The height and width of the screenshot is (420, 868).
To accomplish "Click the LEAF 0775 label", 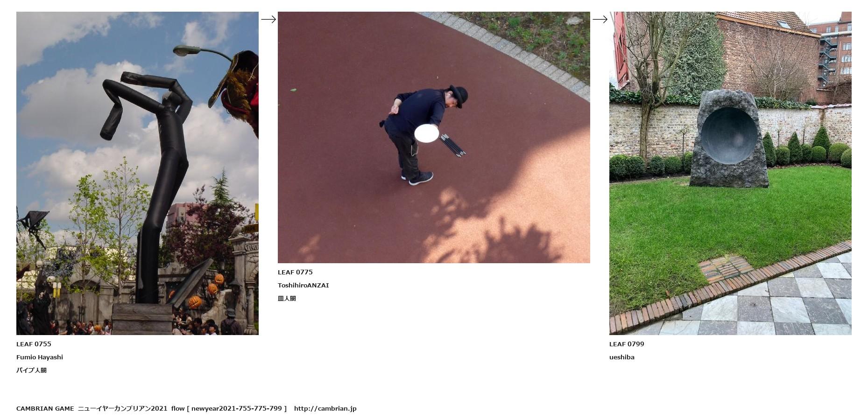I will click(295, 272).
